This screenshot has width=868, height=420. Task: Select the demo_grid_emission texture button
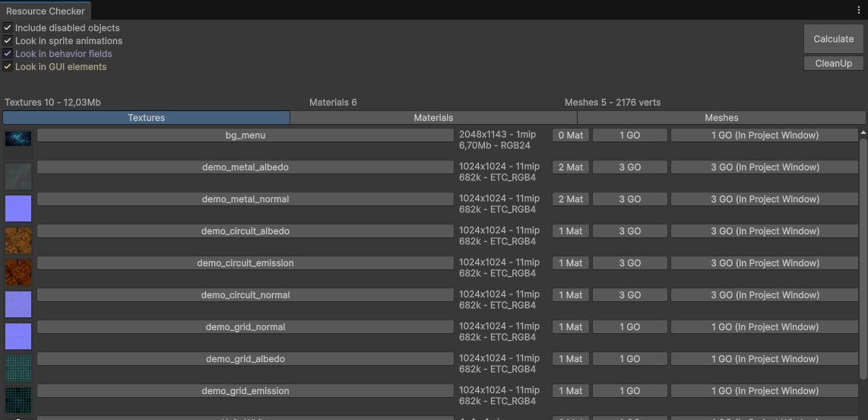(246, 390)
